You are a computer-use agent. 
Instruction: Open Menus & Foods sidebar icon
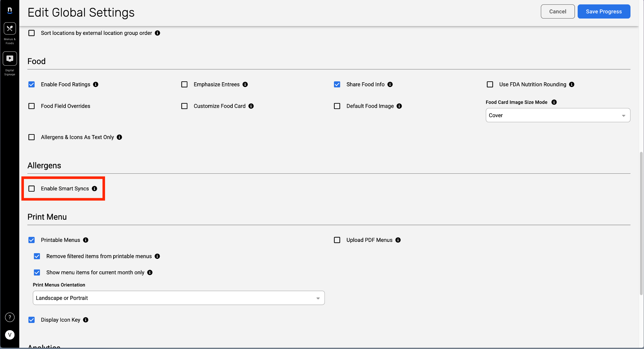tap(10, 29)
